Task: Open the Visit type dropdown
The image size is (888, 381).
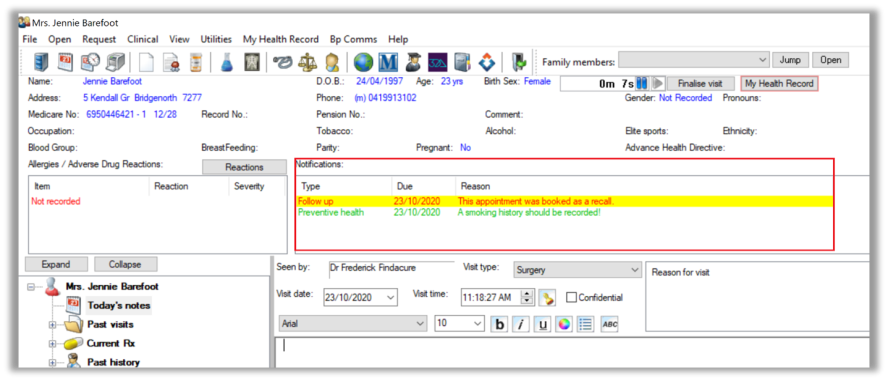Action: tap(577, 270)
